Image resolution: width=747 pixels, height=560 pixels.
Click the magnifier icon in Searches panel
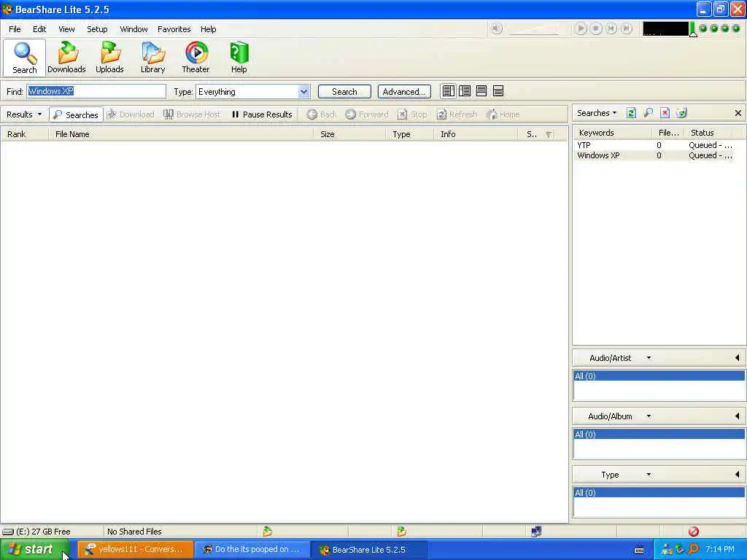648,113
